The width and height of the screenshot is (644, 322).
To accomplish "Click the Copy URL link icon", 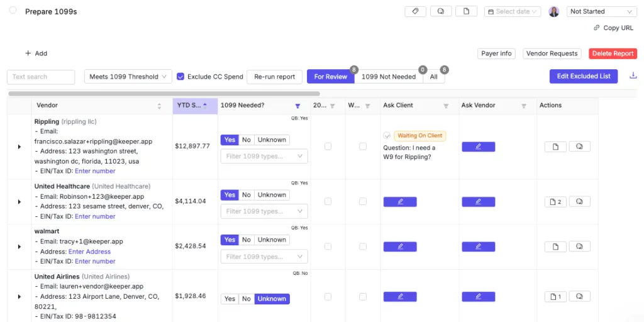I will (596, 28).
